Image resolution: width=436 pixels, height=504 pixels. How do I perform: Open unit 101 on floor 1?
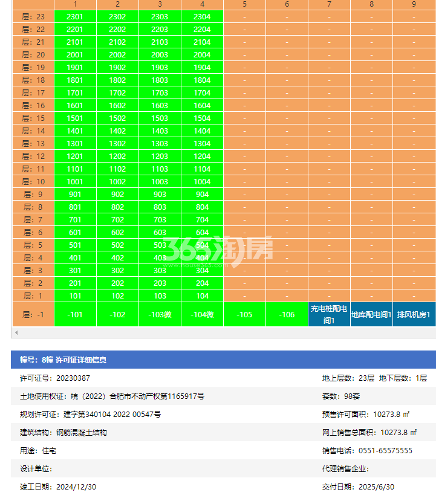coord(75,296)
